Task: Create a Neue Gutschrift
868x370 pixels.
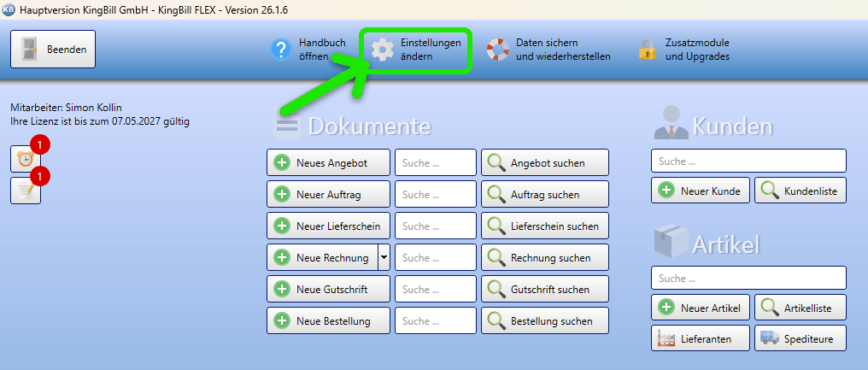Action: (328, 289)
